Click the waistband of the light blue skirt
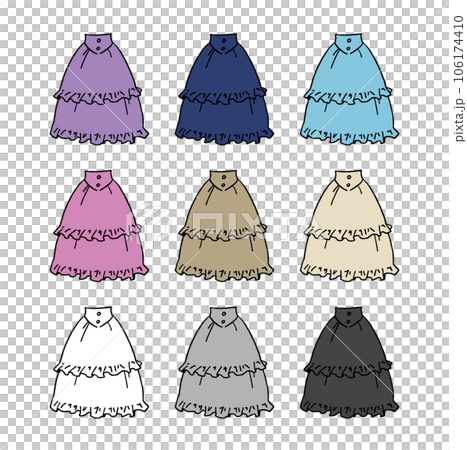Viewport: 467px width, 450px height. point(348,43)
